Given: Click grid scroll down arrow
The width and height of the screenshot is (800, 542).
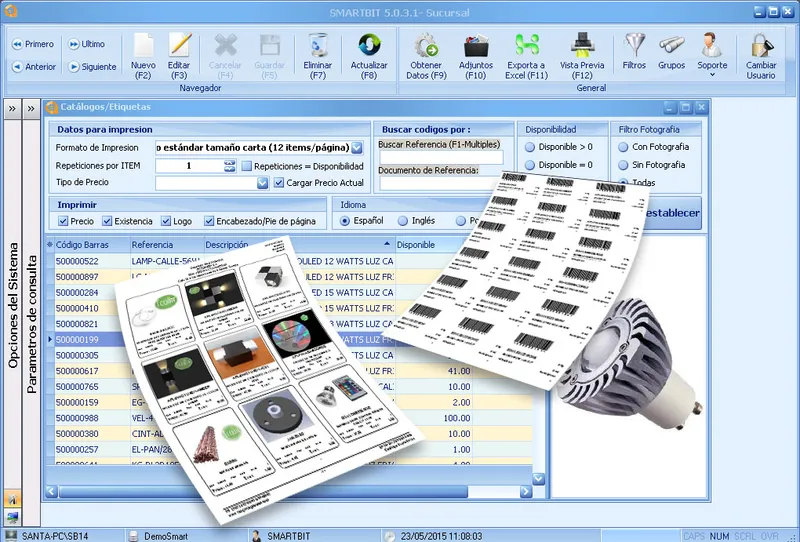Looking at the screenshot, I should (538, 479).
